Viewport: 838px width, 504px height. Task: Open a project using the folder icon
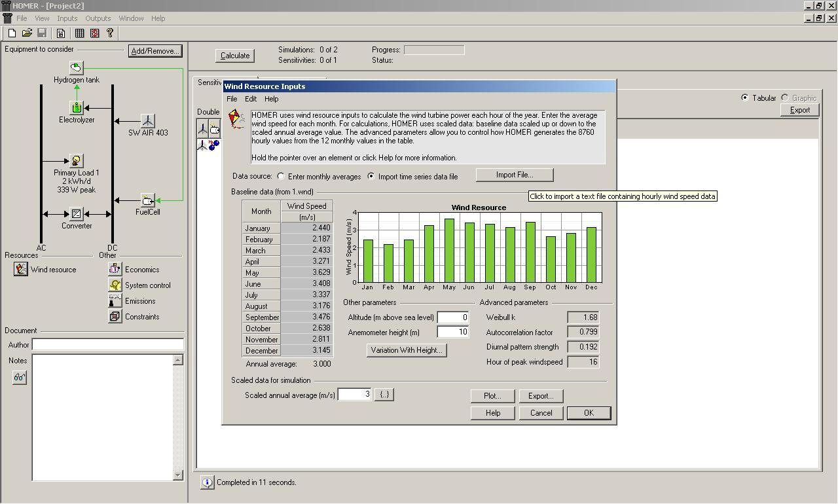tap(27, 33)
